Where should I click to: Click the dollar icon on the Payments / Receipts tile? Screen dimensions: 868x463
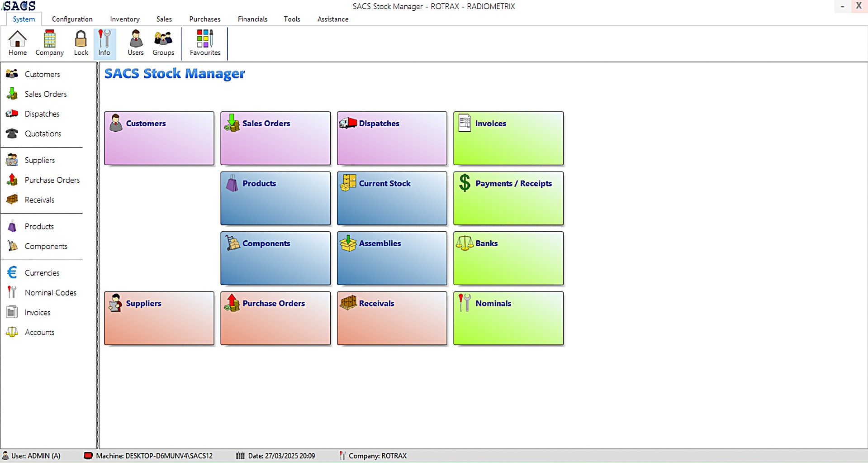[465, 183]
